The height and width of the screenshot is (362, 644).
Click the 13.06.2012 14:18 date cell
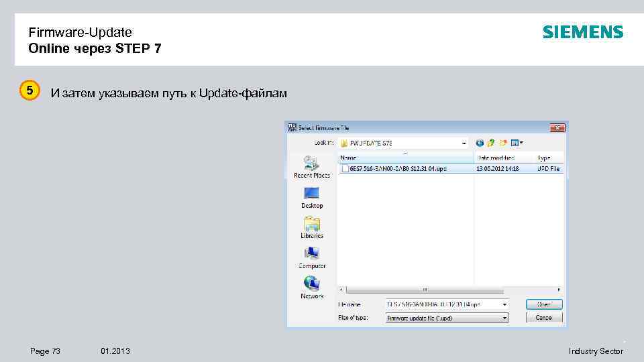(497, 169)
